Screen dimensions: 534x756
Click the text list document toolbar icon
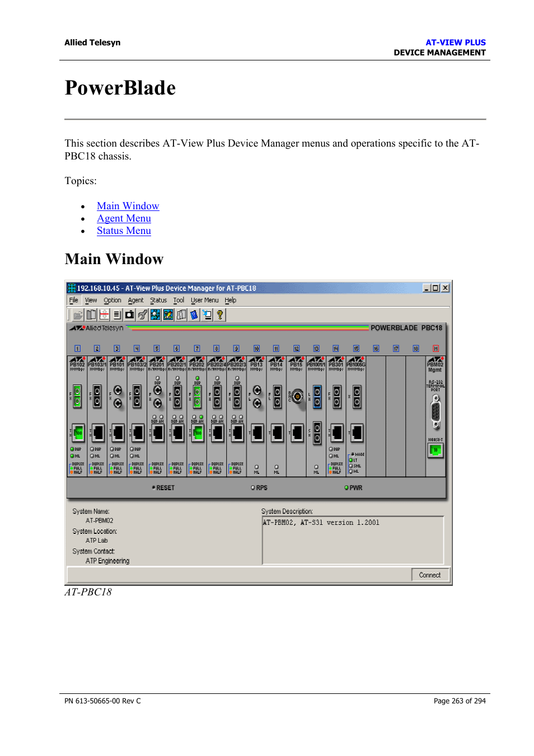[117, 315]
